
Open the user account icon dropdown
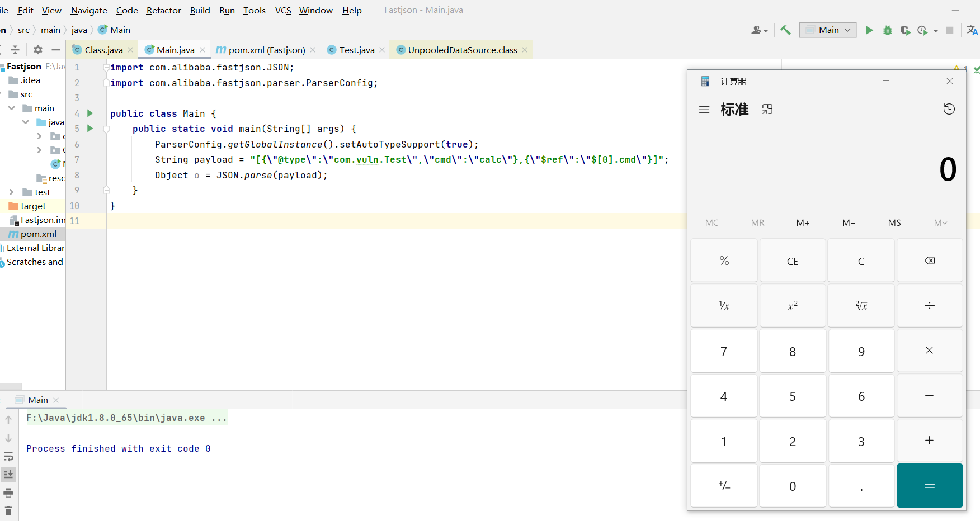pyautogui.click(x=760, y=30)
